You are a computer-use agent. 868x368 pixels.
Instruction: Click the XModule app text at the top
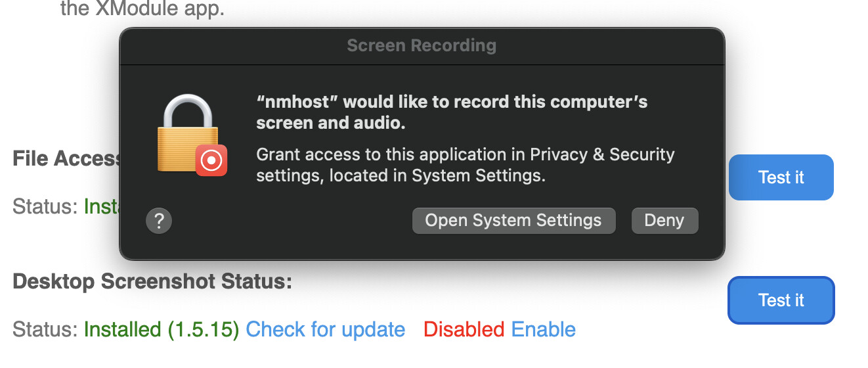pos(142,9)
